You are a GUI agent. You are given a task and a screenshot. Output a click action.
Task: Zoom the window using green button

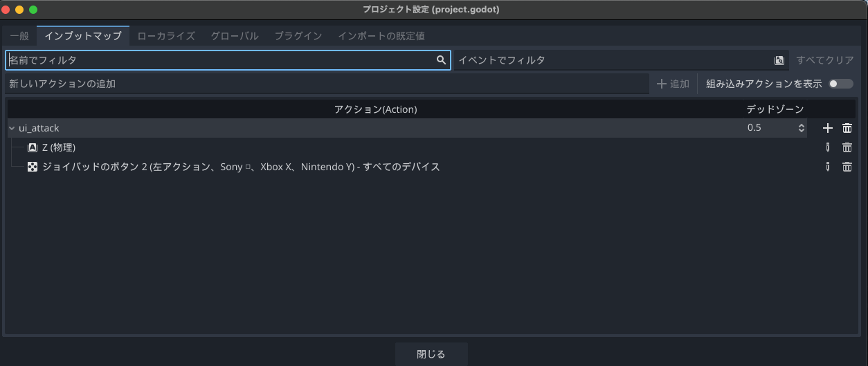coord(33,10)
